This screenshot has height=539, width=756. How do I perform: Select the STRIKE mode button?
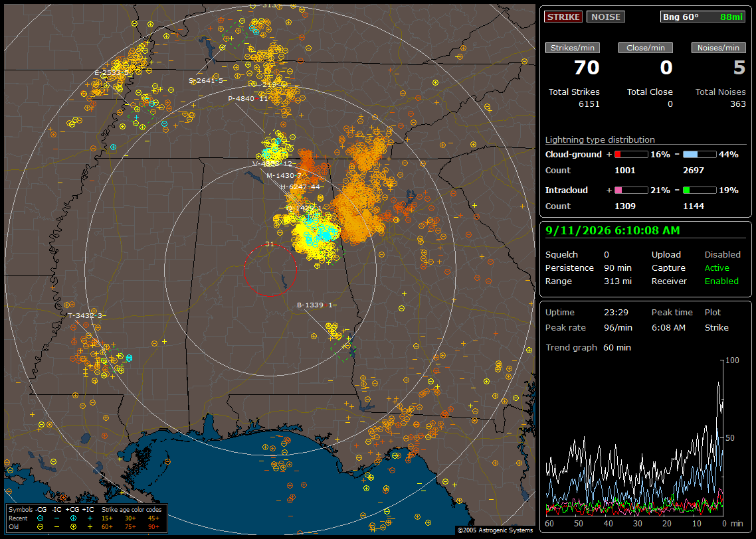pos(563,17)
